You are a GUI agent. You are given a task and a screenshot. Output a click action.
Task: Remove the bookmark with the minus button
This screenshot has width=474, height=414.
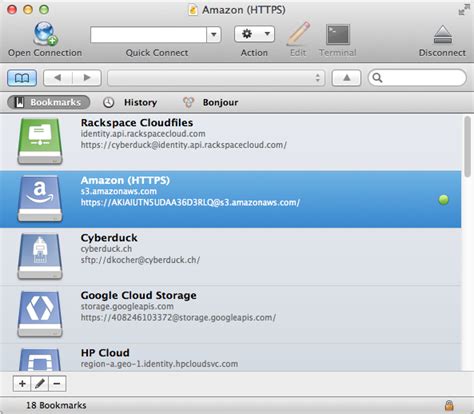click(x=57, y=384)
